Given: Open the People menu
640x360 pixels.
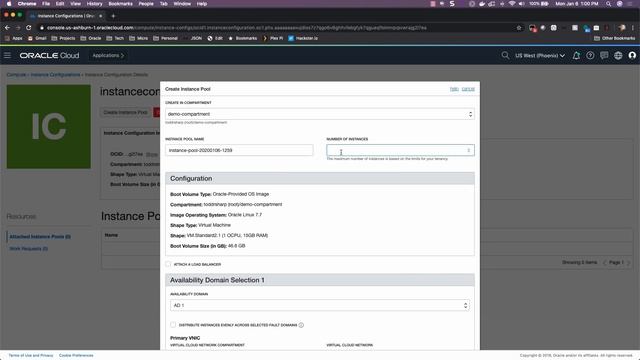Looking at the screenshot, I should [x=146, y=4].
